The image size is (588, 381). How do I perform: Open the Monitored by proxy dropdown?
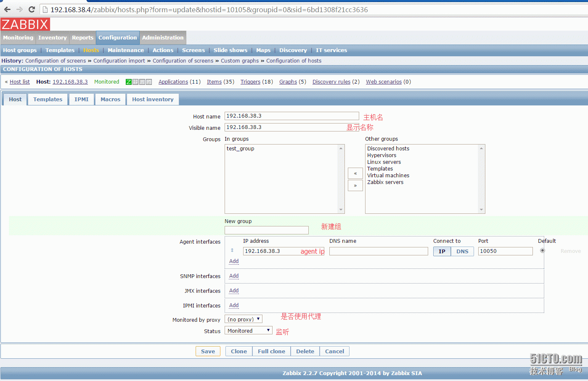point(244,319)
